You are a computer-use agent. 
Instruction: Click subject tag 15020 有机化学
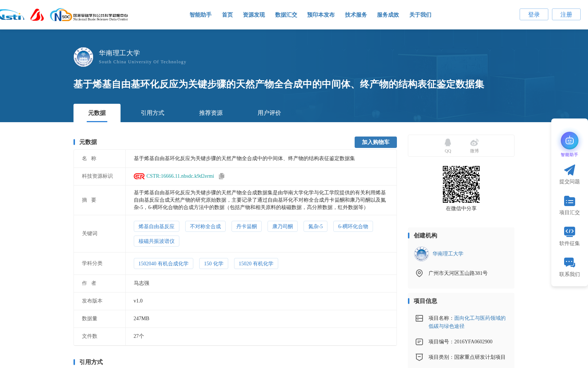pos(256,263)
